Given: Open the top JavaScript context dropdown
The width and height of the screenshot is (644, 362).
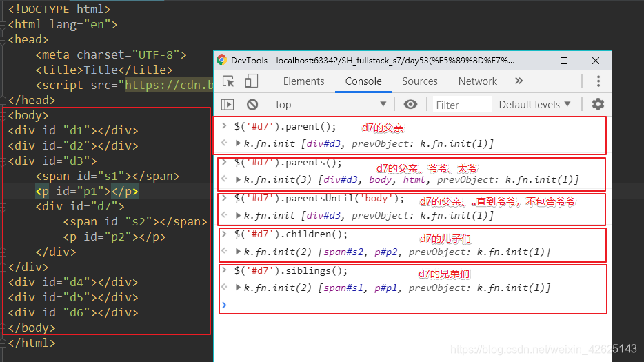Looking at the screenshot, I should click(x=331, y=105).
